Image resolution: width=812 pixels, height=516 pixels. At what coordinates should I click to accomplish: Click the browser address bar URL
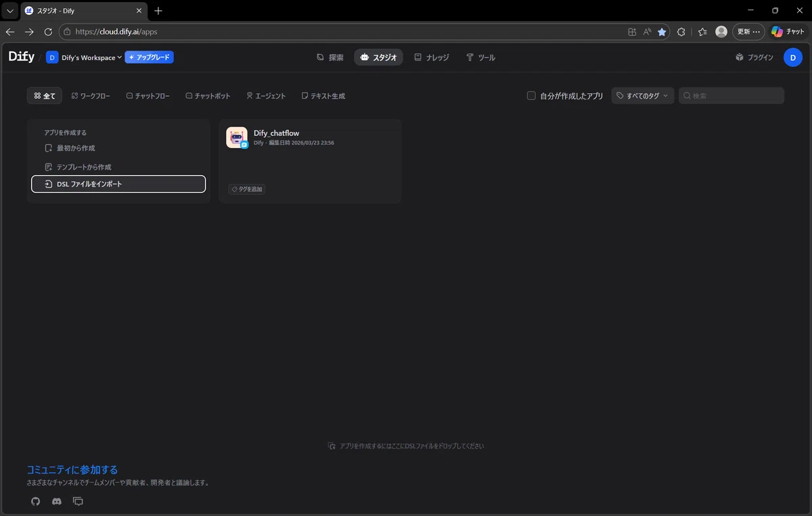(116, 32)
